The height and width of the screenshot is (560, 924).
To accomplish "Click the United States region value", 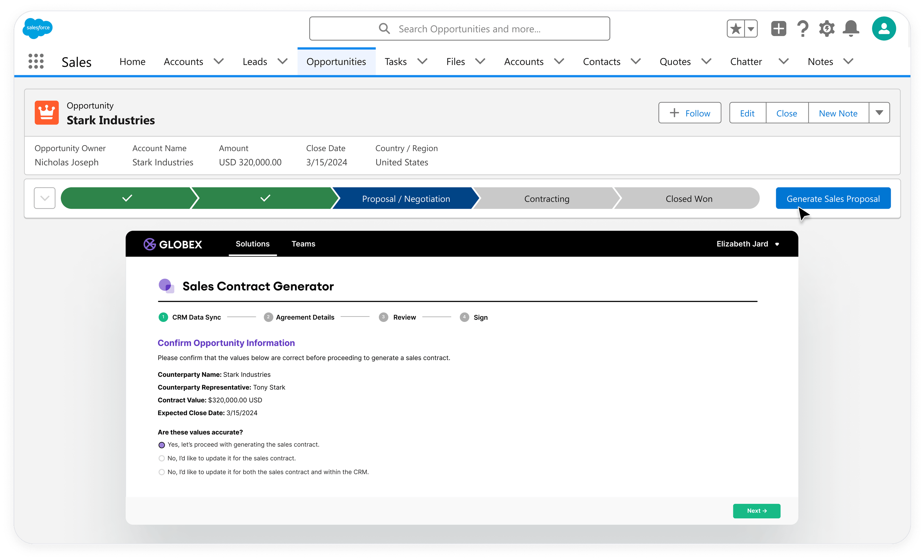I will (402, 162).
